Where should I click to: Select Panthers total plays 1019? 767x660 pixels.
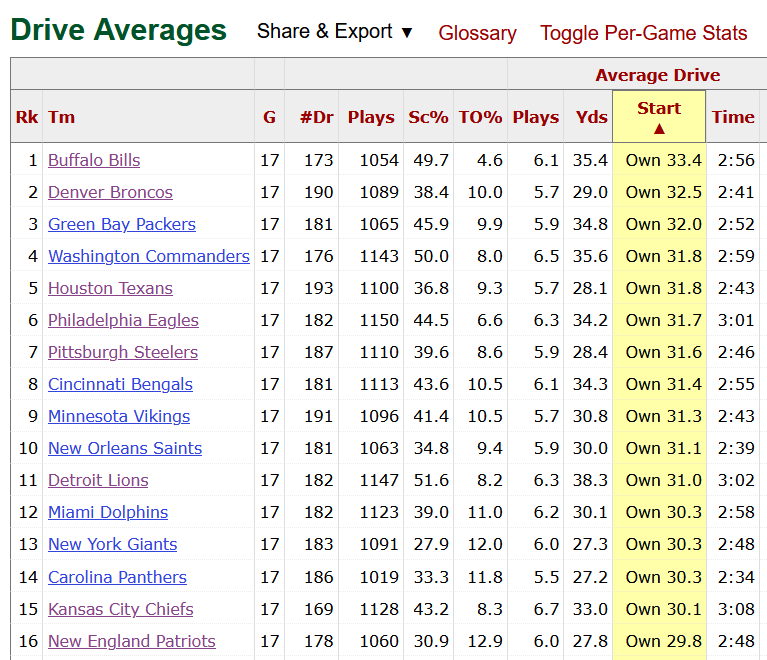pos(379,577)
